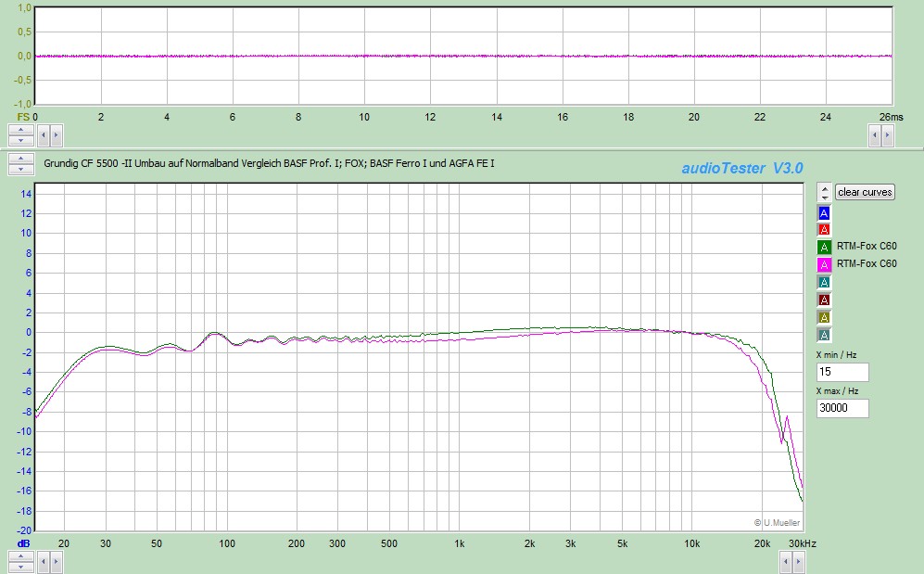The width and height of the screenshot is (924, 574).
Task: Toggle the green RTM-Fox C60 curve
Action: click(825, 247)
